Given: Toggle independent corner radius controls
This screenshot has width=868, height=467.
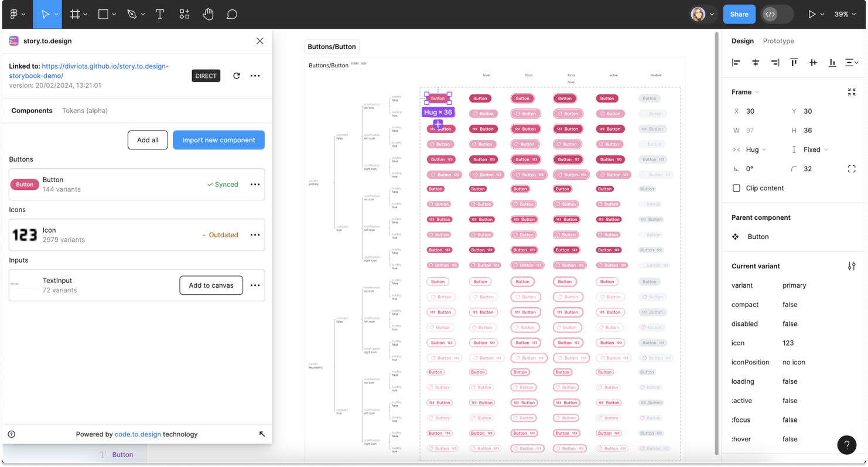Looking at the screenshot, I should pyautogui.click(x=852, y=169).
